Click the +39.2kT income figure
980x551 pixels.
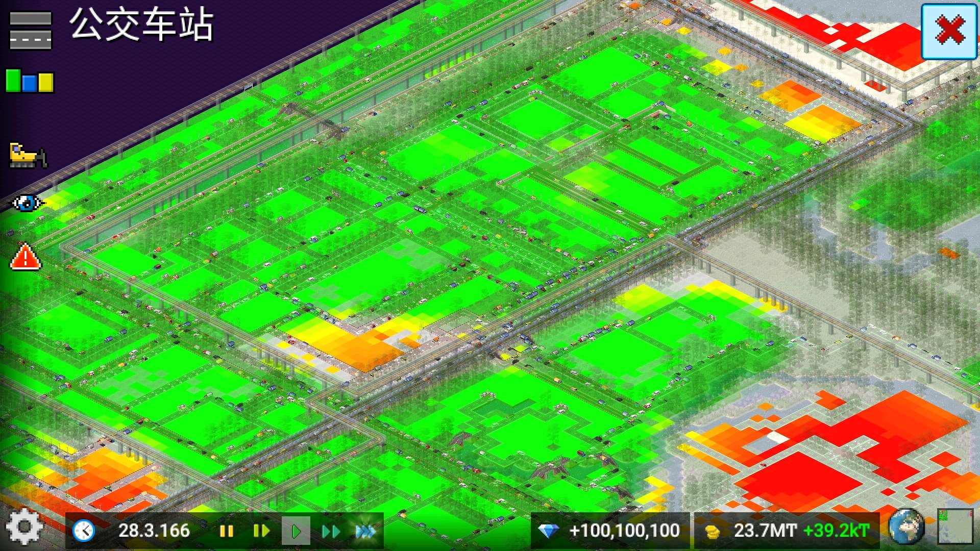(x=836, y=531)
